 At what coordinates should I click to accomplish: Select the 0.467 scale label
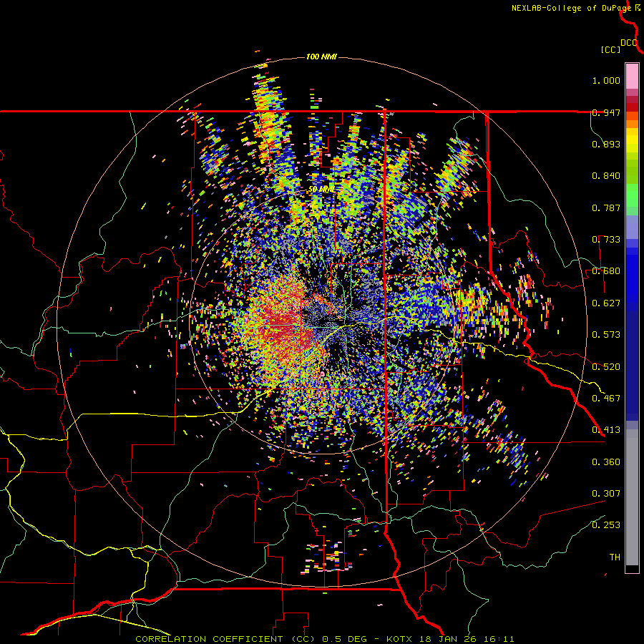[x=606, y=399]
